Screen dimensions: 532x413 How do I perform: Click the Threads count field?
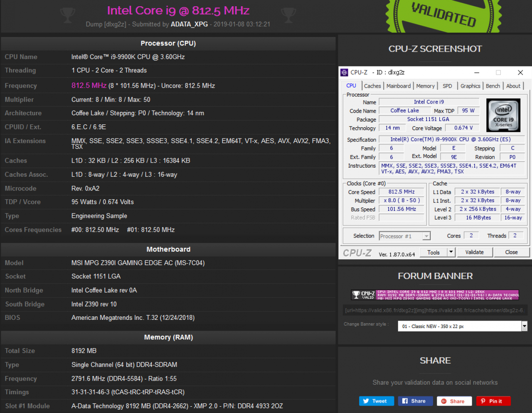tap(515, 235)
